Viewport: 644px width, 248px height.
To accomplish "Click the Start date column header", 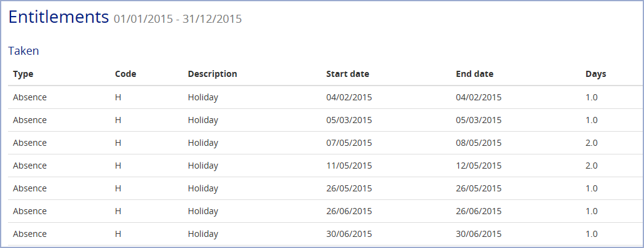I will click(x=348, y=74).
